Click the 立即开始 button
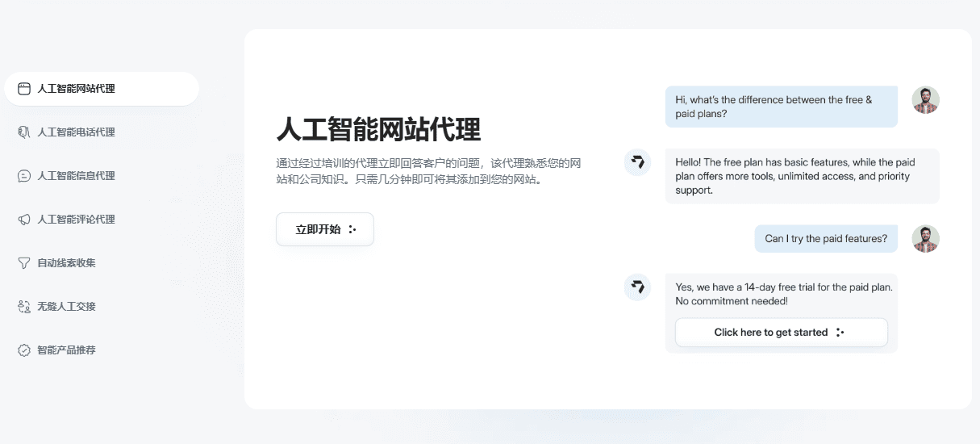 (325, 229)
